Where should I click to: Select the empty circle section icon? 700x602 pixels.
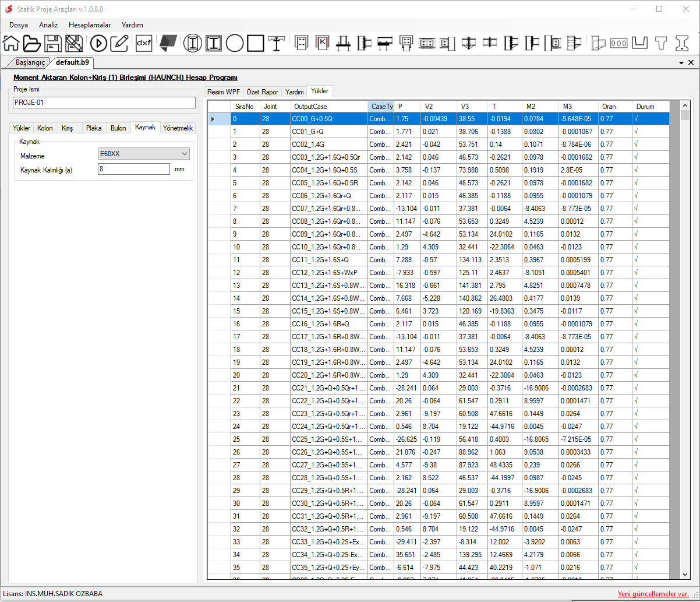[235, 43]
